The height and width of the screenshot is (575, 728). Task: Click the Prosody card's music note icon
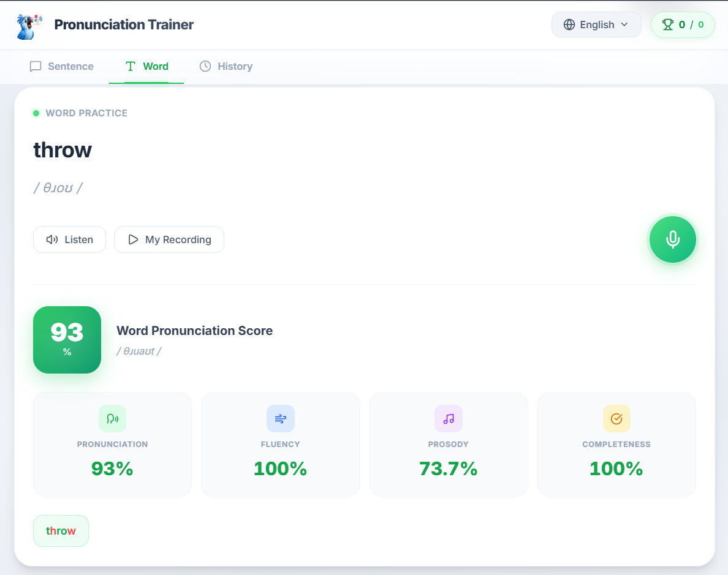point(449,419)
